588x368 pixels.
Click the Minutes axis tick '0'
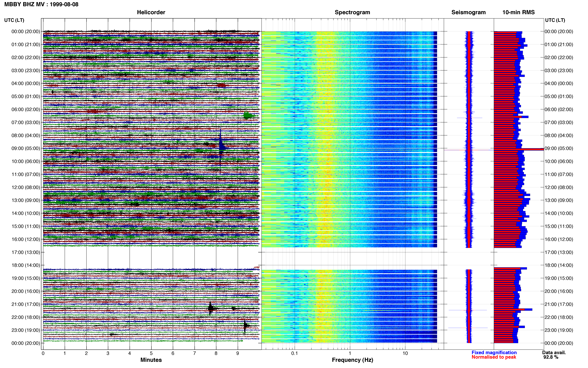tap(43, 353)
